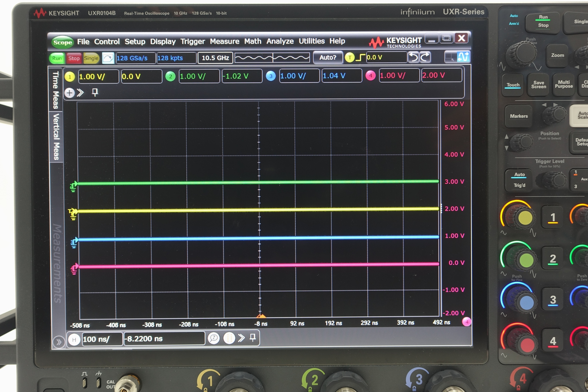Click the horizontal H icon
This screenshot has height=392, width=588.
(x=74, y=340)
